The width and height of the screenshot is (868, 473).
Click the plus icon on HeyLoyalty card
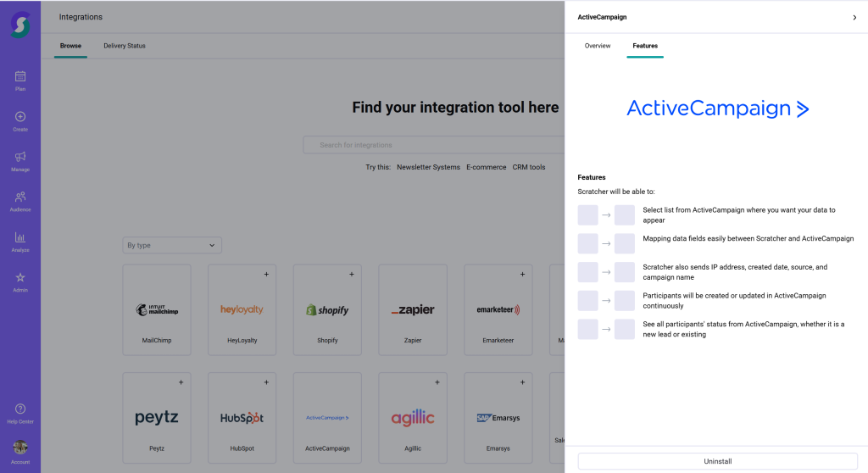tap(266, 275)
